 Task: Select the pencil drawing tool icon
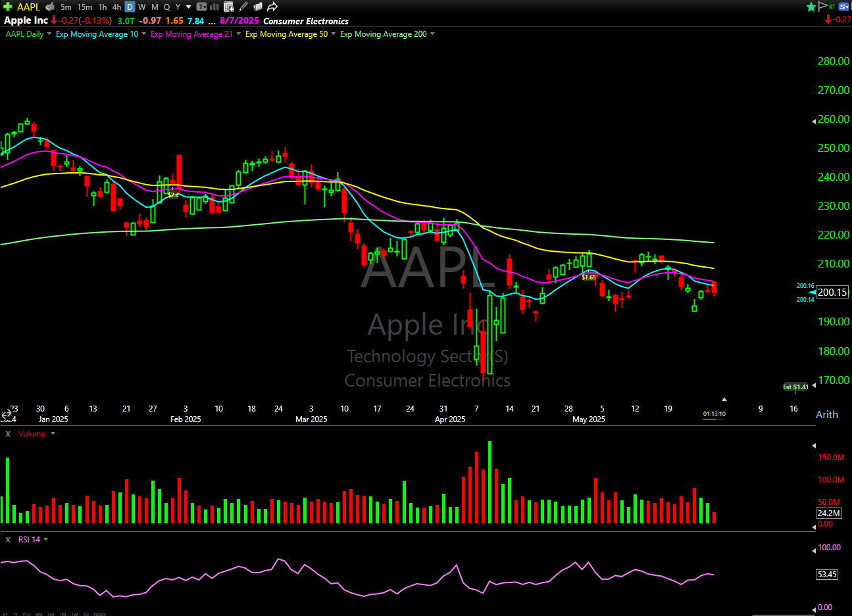(x=243, y=7)
